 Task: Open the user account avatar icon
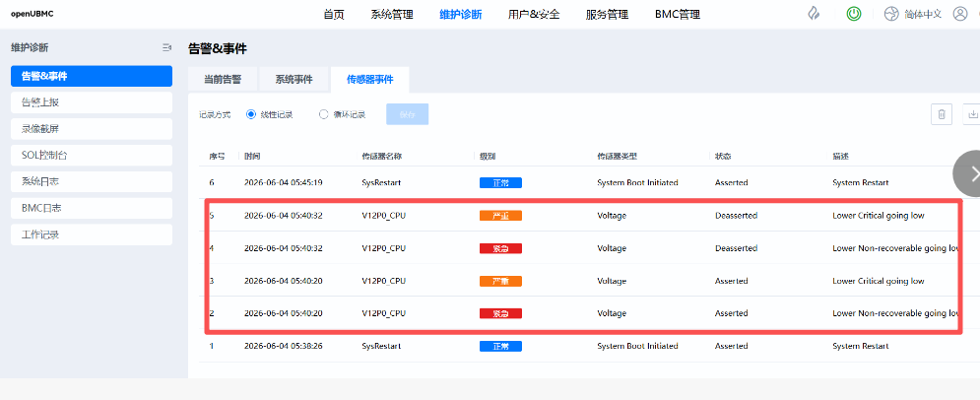point(960,14)
